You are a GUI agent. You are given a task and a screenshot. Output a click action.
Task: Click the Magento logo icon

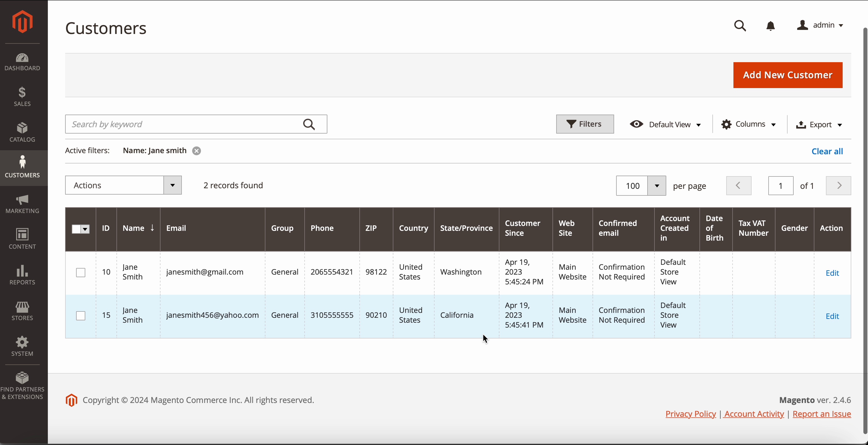coord(22,22)
